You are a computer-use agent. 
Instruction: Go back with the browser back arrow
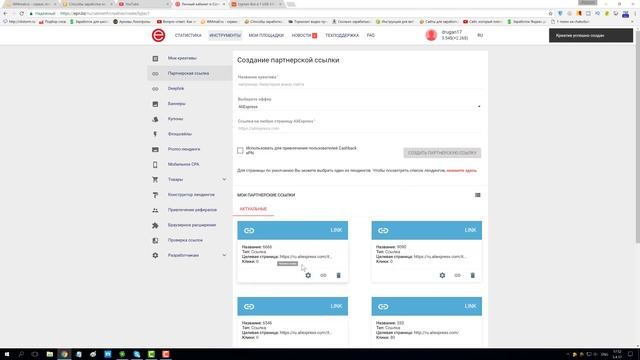[x=5, y=13]
